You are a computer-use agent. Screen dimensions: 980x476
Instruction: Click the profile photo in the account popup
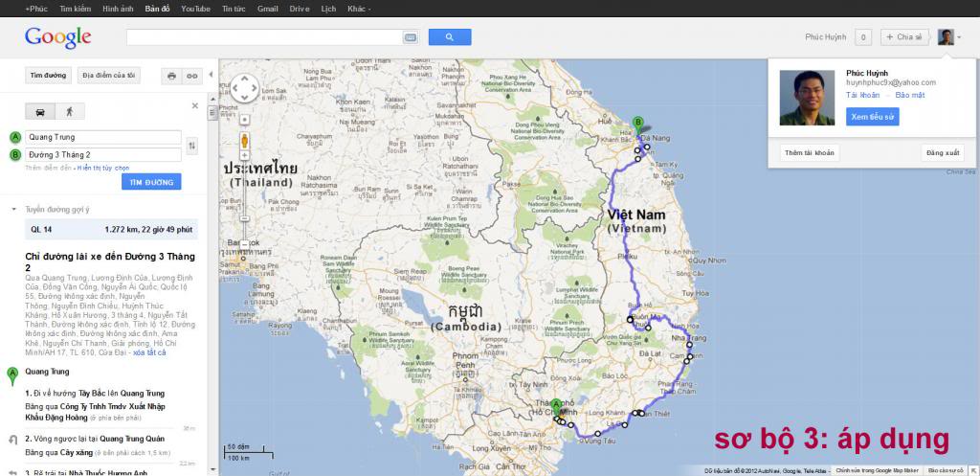(x=807, y=98)
